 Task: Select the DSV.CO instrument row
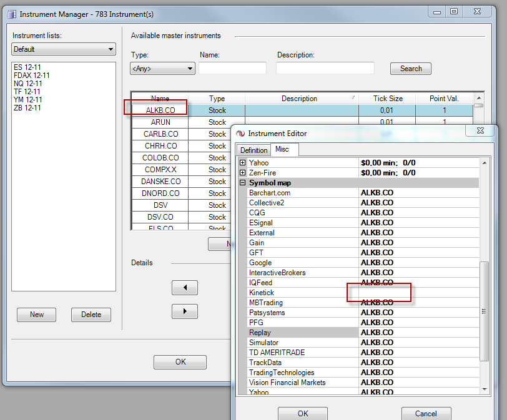pos(182,217)
